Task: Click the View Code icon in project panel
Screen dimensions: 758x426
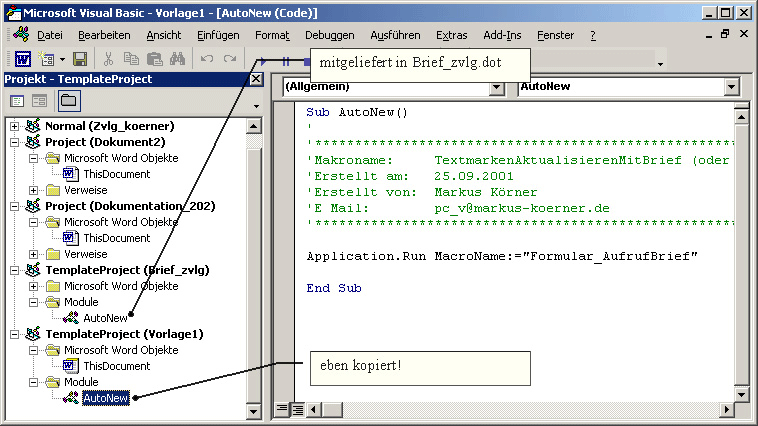Action: pos(17,101)
